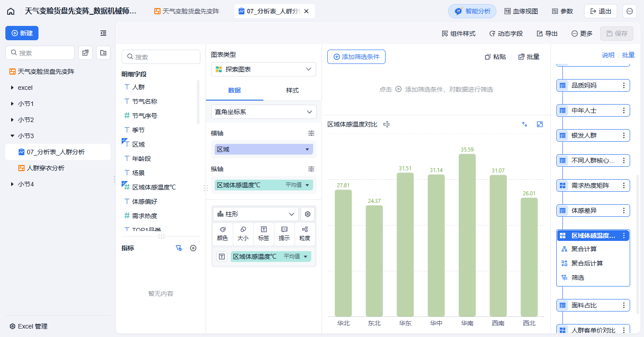Expand the 小节4 tree node
The width and height of the screenshot is (644, 337).
pos(12,184)
